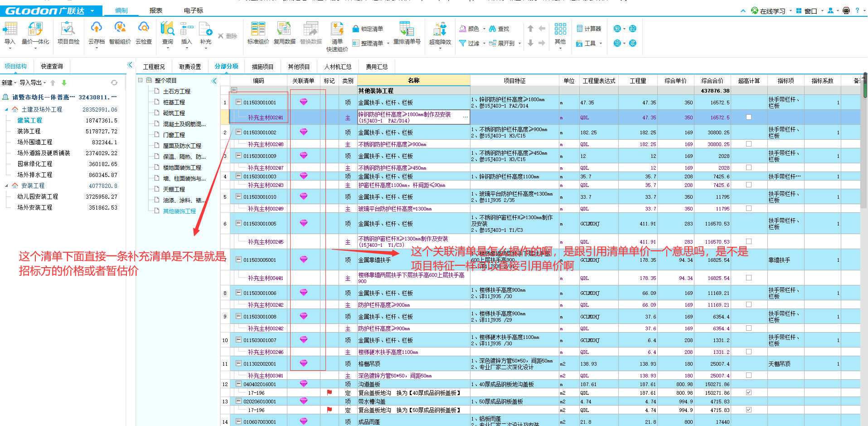Select 天棚工程 in the section tree
Screen dimensions: 868x426
click(174, 189)
